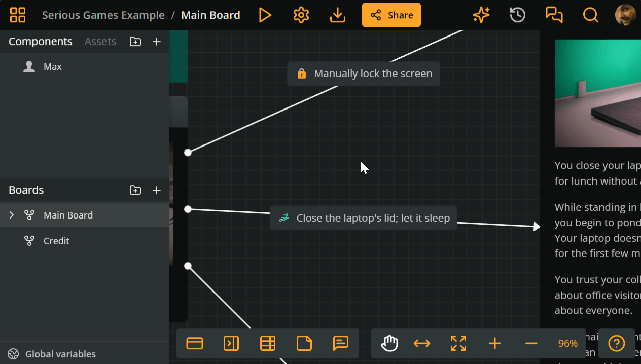
Task: Open project comments with the chat icon
Action: tap(554, 15)
